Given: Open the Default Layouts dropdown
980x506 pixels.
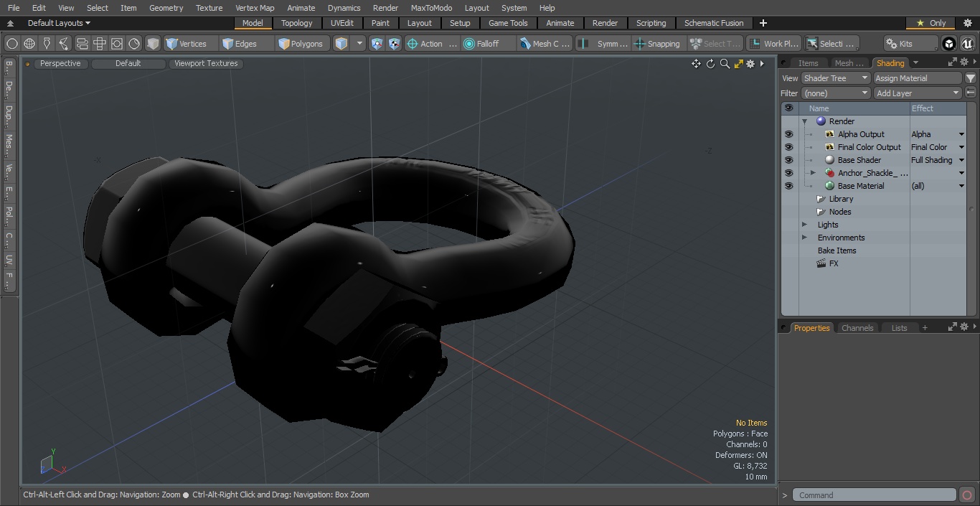Looking at the screenshot, I should 59,23.
